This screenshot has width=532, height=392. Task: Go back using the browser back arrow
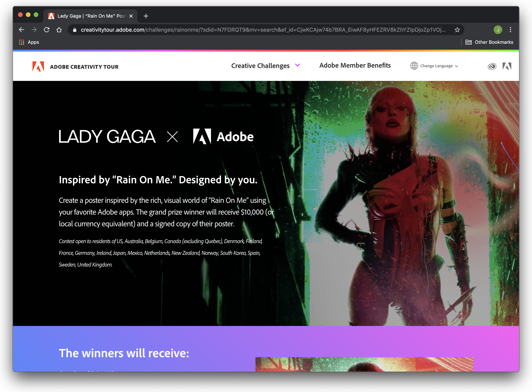click(21, 30)
